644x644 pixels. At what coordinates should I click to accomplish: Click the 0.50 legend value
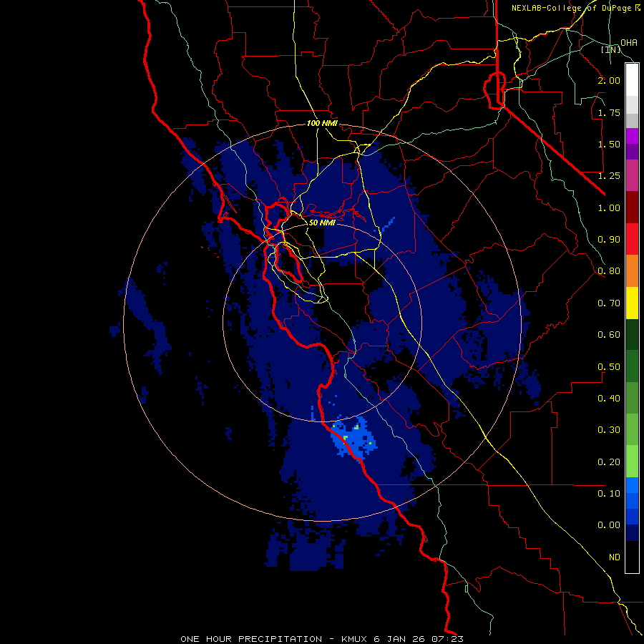[x=609, y=367]
